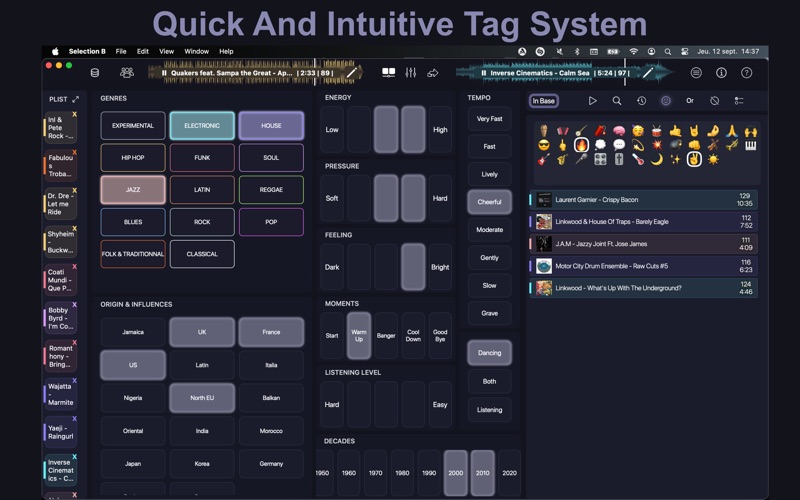The image size is (800, 500).
Task: Expand the PLIST panel arrows
Action: [x=76, y=99]
